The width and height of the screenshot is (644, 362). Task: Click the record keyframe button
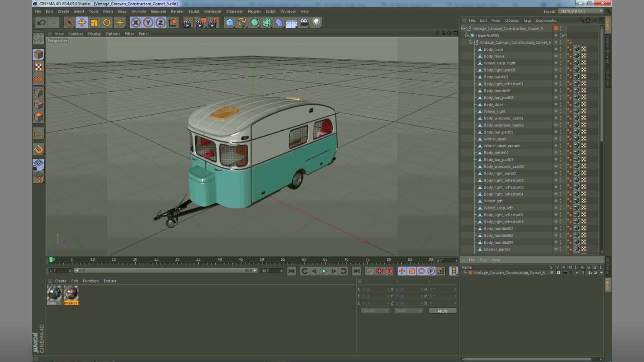369,271
